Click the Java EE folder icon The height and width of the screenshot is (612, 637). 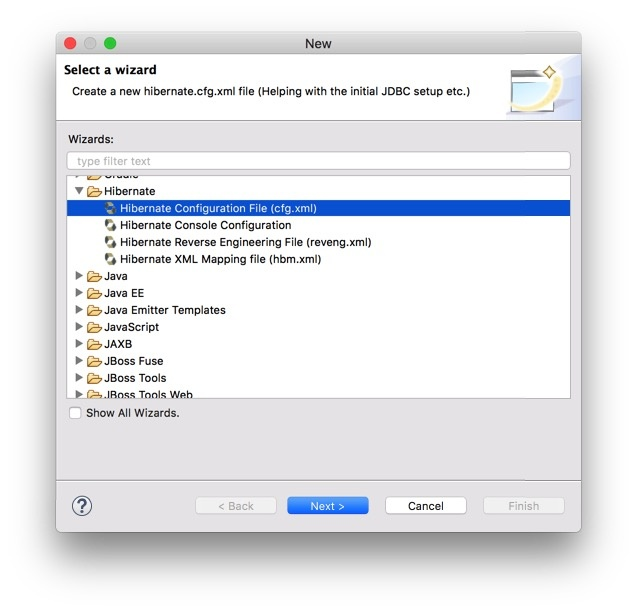[94, 293]
